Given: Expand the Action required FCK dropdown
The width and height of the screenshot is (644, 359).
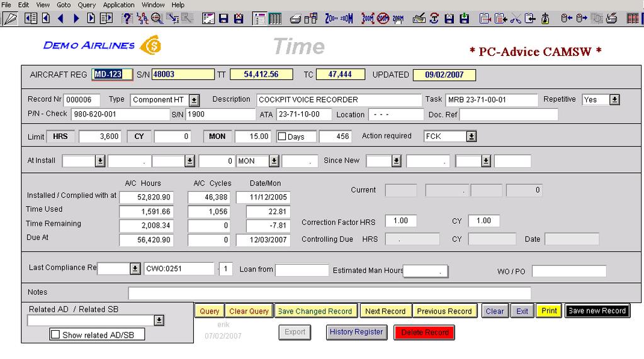Looking at the screenshot, I should click(x=471, y=136).
